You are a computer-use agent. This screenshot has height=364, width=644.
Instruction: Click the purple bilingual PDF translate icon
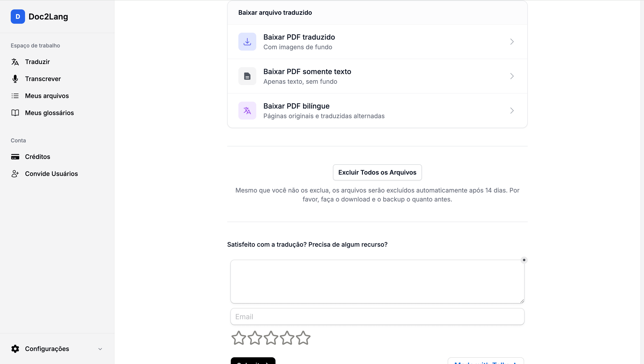click(x=247, y=111)
